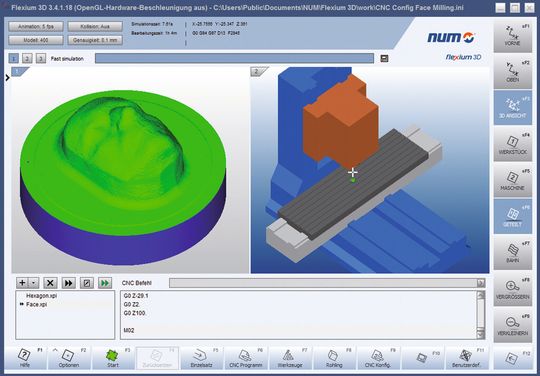The image size is (540, 376).
Task: Activate the 3D Ansicht view button
Action: (x=512, y=108)
